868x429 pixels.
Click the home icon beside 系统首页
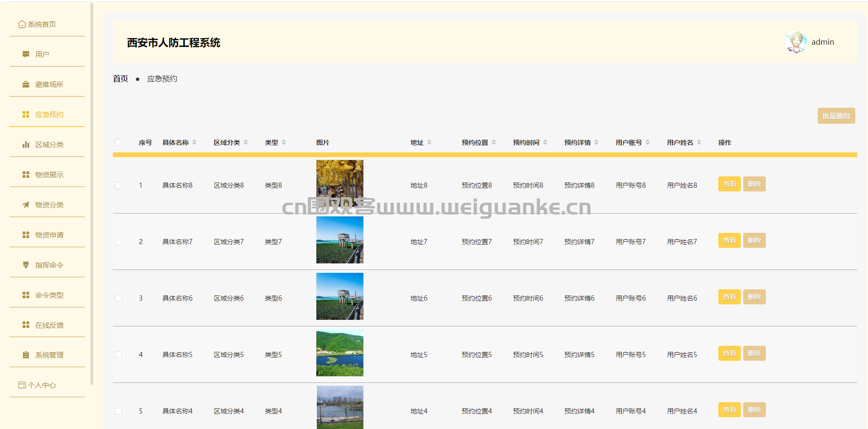coord(22,24)
